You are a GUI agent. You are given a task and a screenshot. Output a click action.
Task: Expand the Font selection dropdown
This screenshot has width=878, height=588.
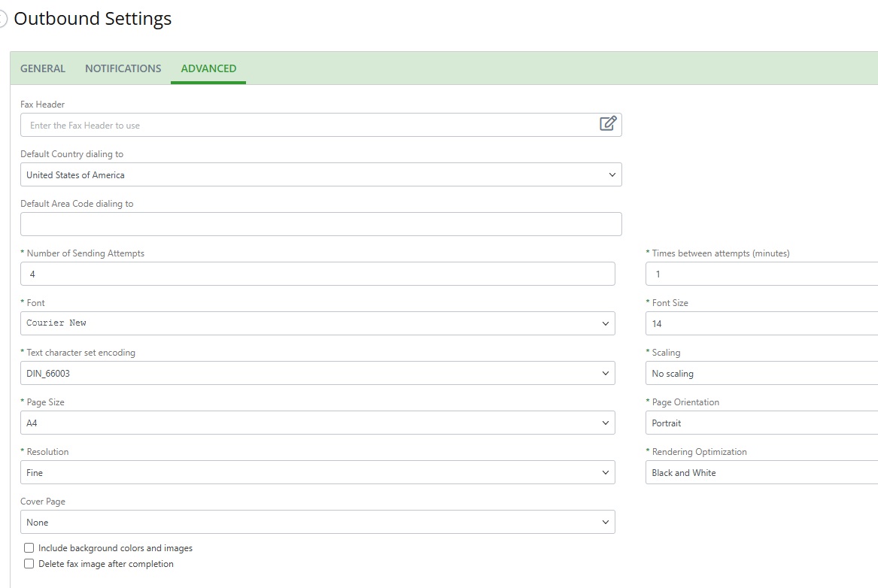pos(606,323)
